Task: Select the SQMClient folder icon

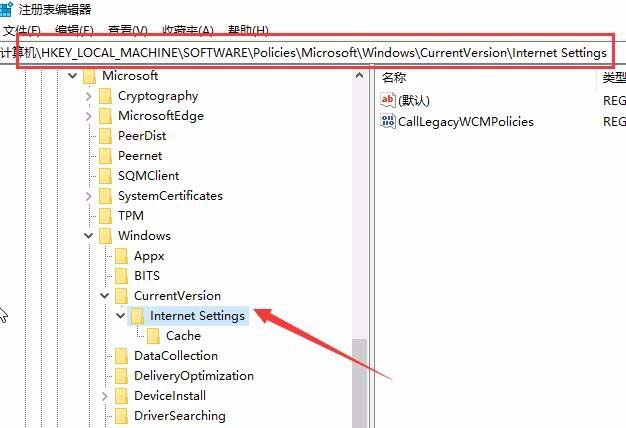Action: [x=105, y=176]
